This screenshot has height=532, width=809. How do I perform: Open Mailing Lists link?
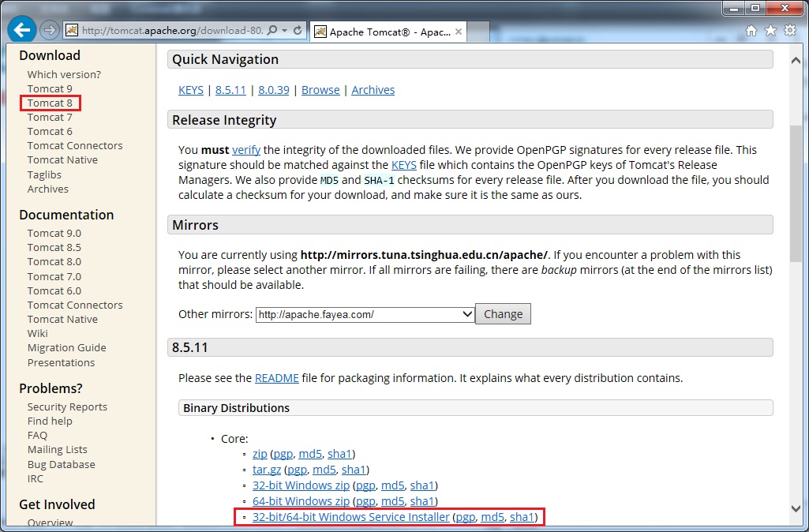click(58, 449)
